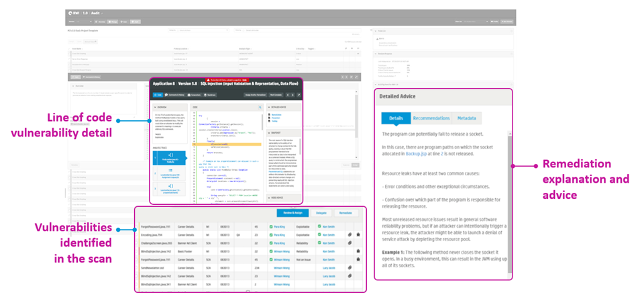The image size is (644, 303).
Task: Toggle checkbox beside first Winson Wang entry
Action: [x=270, y=251]
